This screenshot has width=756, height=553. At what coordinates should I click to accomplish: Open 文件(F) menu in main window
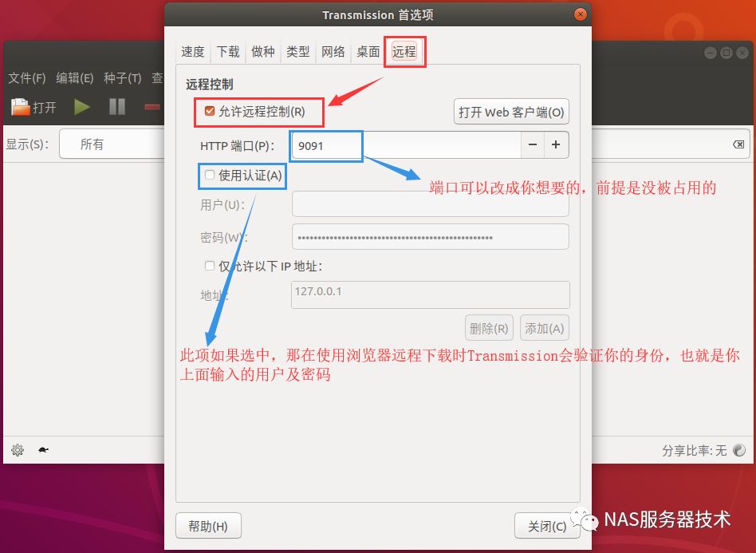[x=27, y=77]
